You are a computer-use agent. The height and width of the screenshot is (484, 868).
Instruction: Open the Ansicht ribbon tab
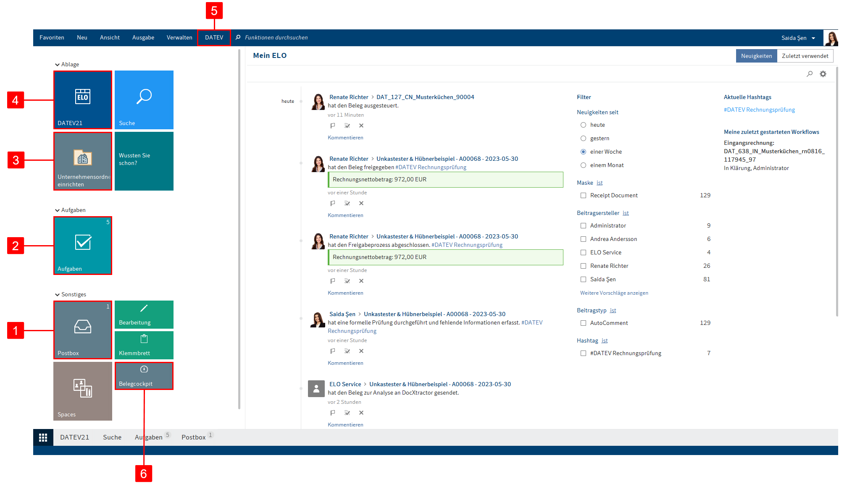pos(110,37)
